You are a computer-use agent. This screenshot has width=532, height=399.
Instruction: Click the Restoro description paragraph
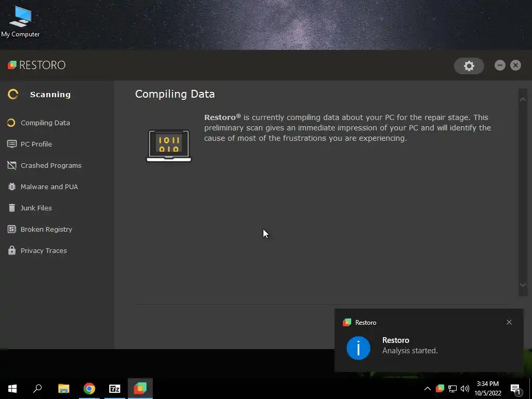348,128
